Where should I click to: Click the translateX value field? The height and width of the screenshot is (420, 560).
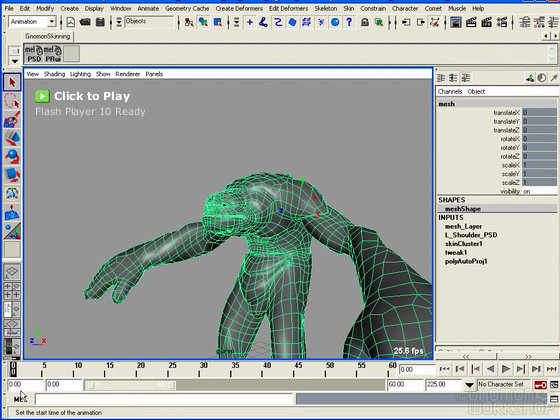click(x=539, y=112)
